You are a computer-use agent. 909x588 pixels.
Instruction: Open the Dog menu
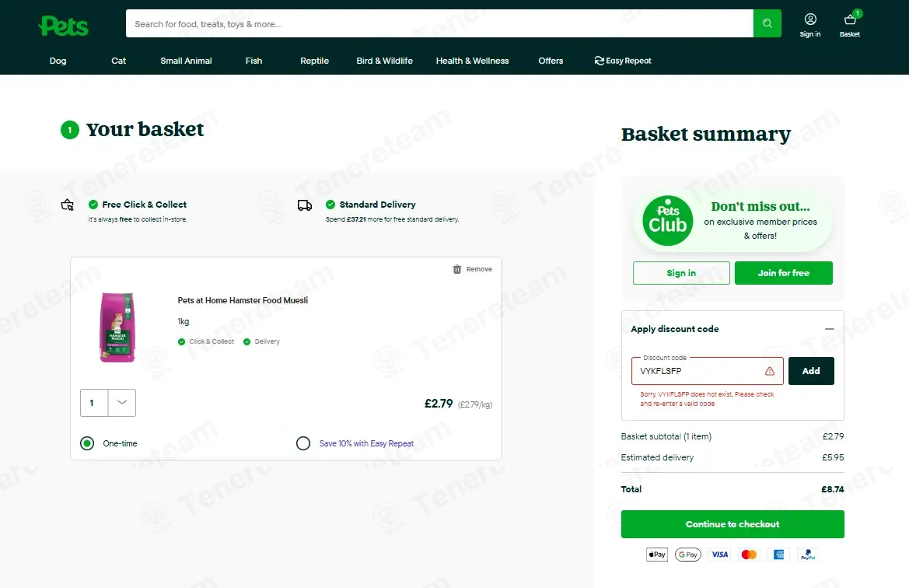(58, 61)
